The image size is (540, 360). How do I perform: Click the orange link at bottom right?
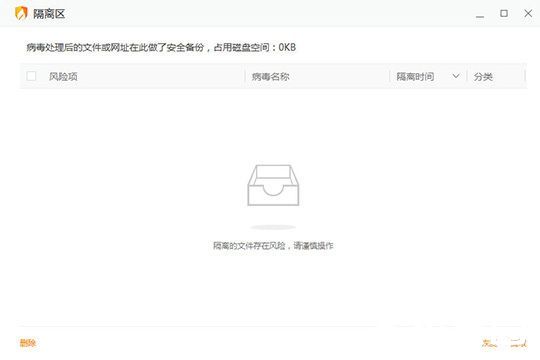504,343
